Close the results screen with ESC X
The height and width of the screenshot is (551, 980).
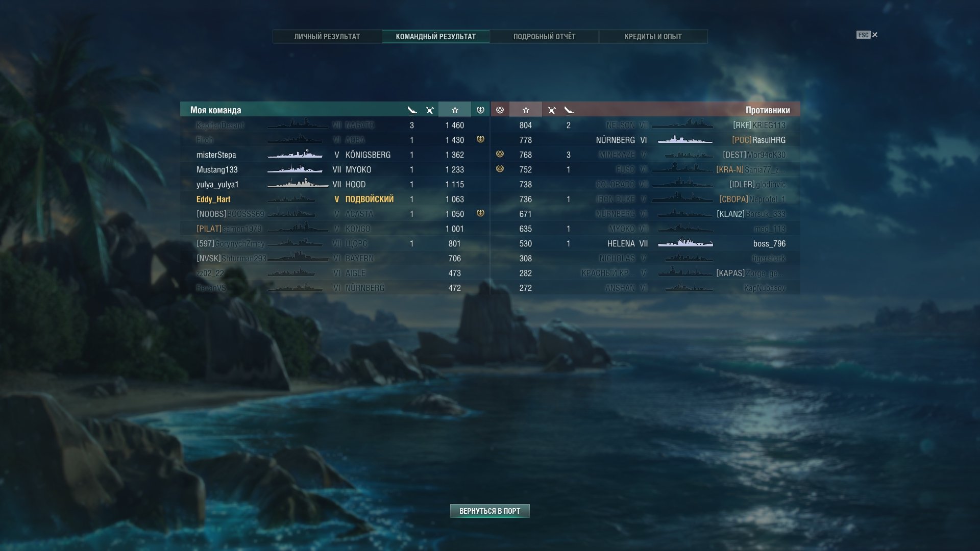[867, 35]
